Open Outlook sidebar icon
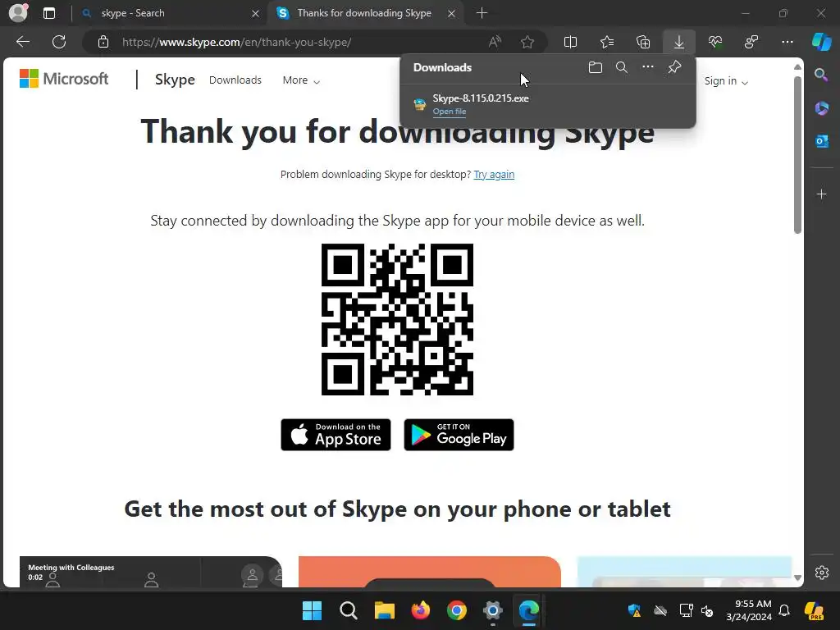The height and width of the screenshot is (630, 840). point(821,141)
